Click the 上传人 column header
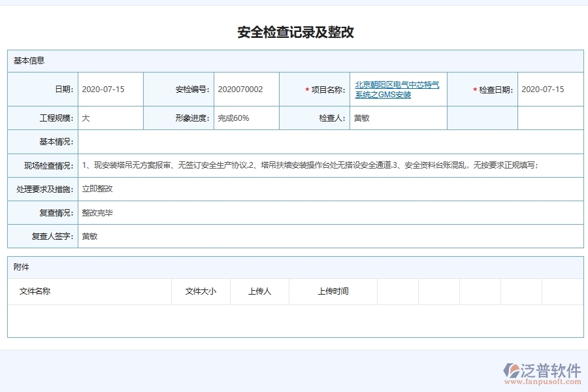The height and width of the screenshot is (392, 588). coord(259,291)
